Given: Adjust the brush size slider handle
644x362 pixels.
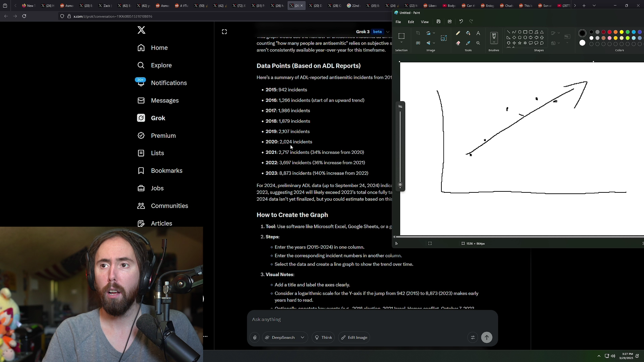Looking at the screenshot, I should point(400,185).
